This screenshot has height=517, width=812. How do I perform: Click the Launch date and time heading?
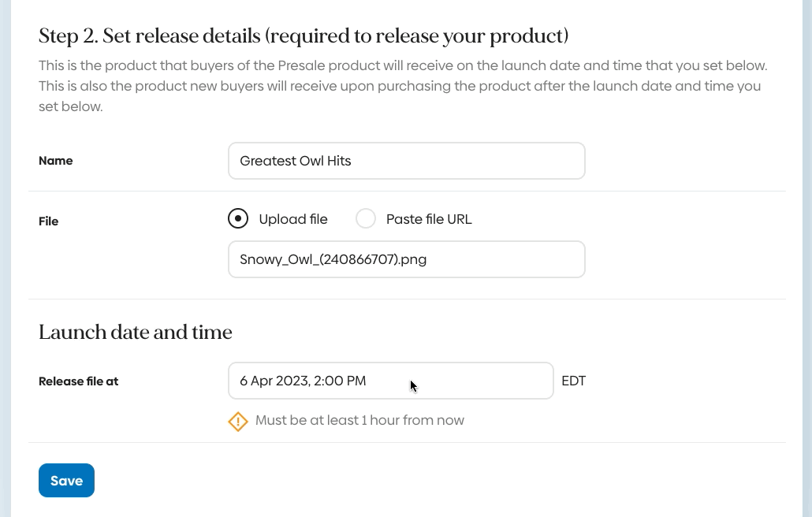click(x=136, y=333)
